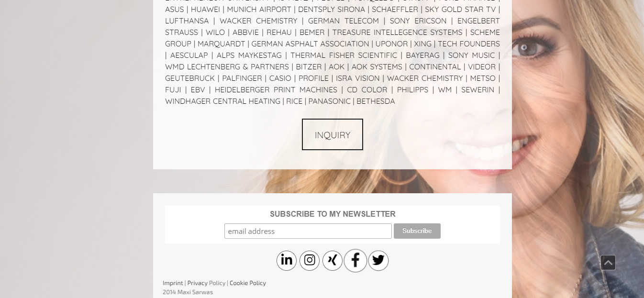
Task: Focus the email address field
Action: [x=308, y=231]
